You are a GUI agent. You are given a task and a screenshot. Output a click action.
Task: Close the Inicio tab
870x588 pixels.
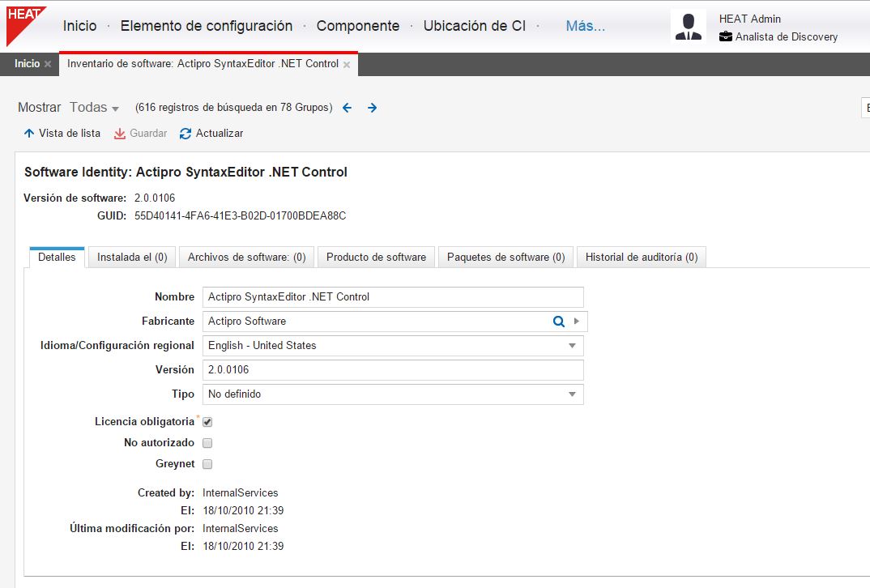click(49, 64)
